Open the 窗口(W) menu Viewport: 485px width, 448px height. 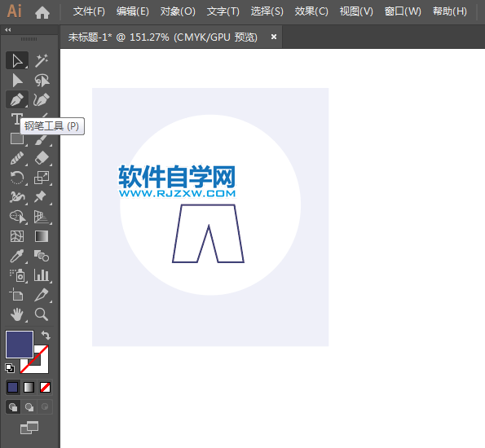click(x=403, y=11)
